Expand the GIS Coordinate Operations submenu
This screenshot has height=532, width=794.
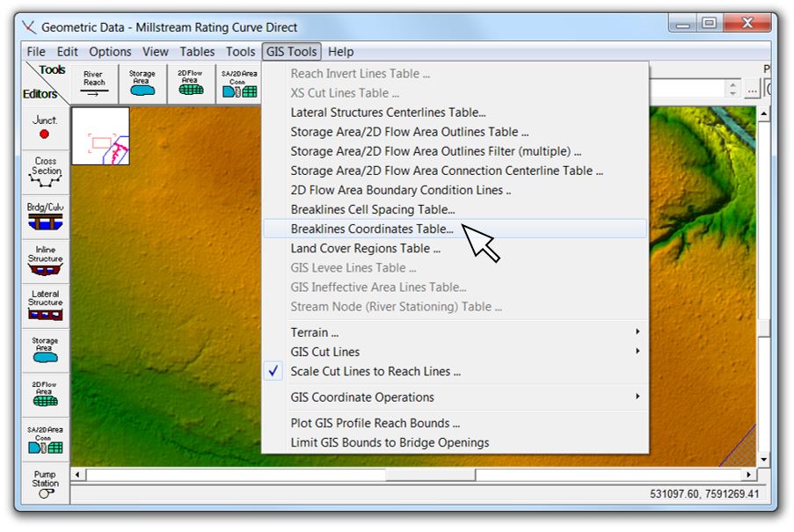(x=455, y=397)
